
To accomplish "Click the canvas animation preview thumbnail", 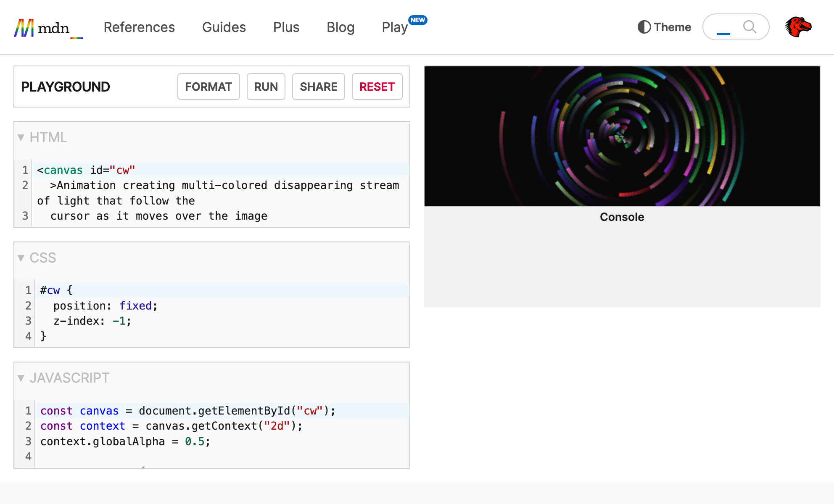I will (622, 136).
